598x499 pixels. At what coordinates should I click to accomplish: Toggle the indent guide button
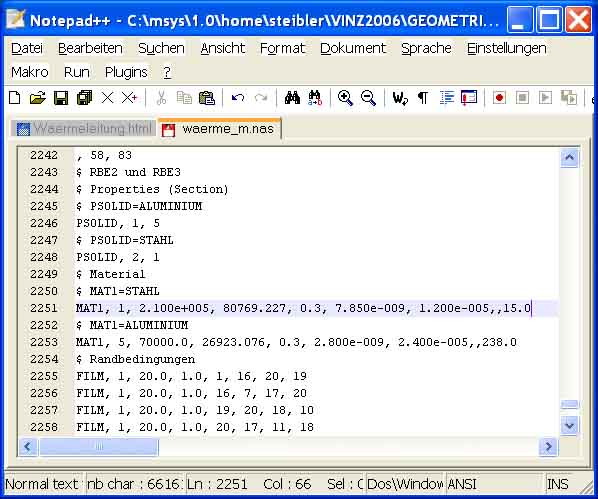coord(447,98)
